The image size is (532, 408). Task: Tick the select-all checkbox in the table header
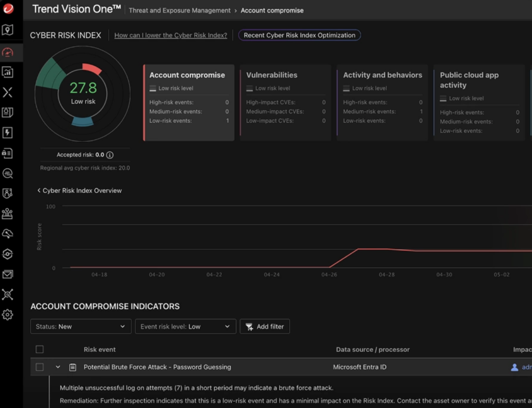point(39,349)
